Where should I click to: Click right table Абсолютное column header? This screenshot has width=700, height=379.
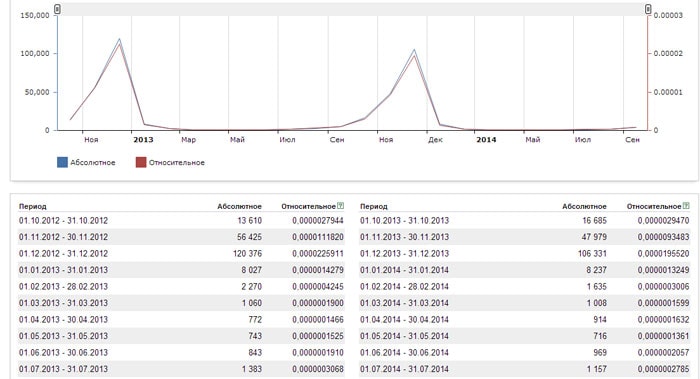[x=584, y=206]
